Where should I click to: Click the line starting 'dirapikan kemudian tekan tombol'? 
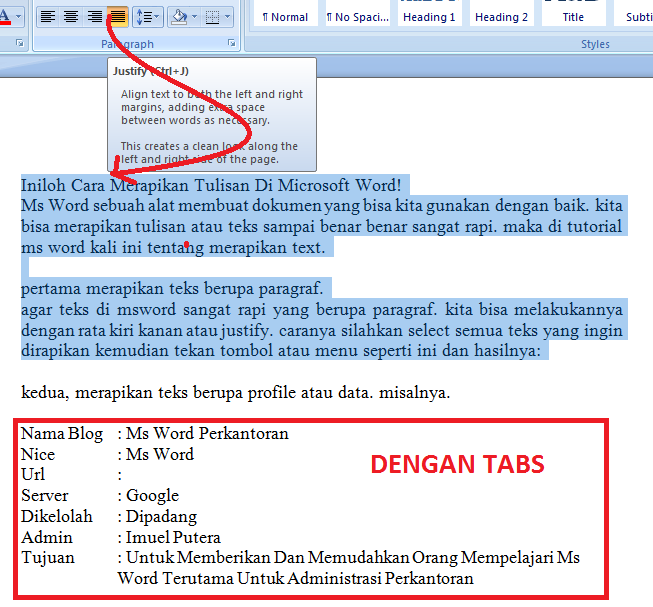(281, 351)
